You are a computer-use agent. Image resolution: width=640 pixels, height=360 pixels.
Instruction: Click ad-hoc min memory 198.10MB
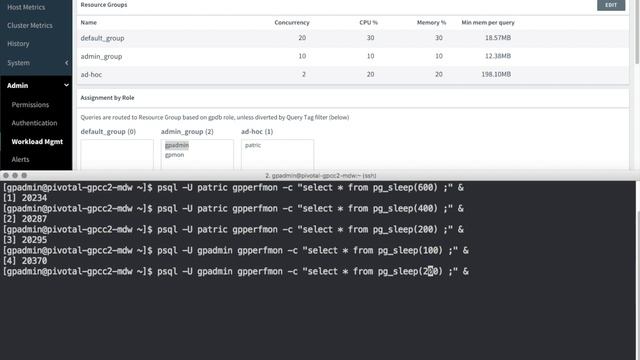click(x=496, y=74)
